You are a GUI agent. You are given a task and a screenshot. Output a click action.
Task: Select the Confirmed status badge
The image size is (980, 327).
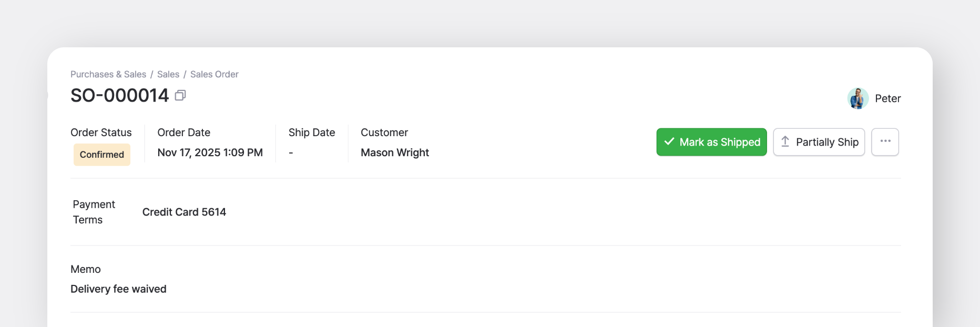coord(101,155)
